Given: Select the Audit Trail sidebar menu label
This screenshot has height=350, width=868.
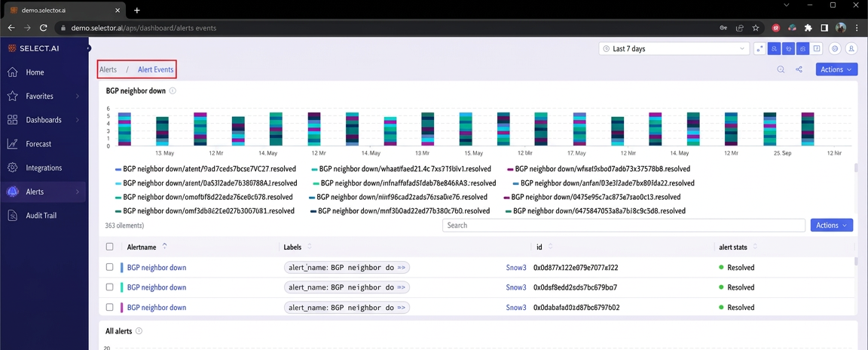Looking at the screenshot, I should [41, 216].
